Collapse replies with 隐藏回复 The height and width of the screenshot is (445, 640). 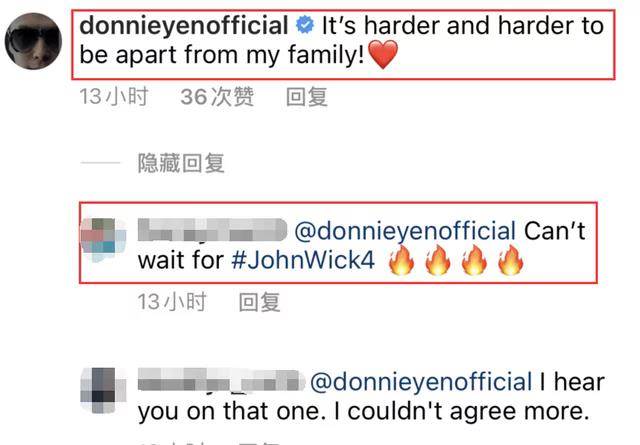181,163
